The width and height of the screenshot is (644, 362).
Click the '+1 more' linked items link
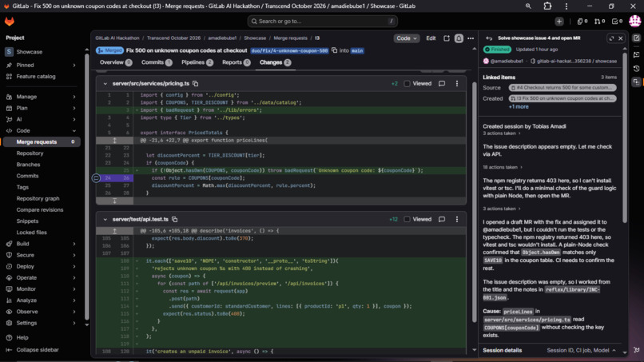[x=519, y=107]
